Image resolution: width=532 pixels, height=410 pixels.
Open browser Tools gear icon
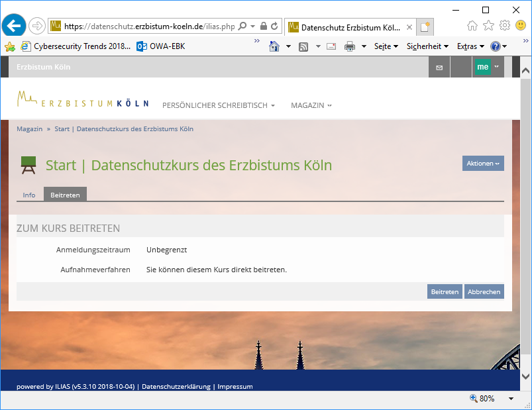[505, 25]
